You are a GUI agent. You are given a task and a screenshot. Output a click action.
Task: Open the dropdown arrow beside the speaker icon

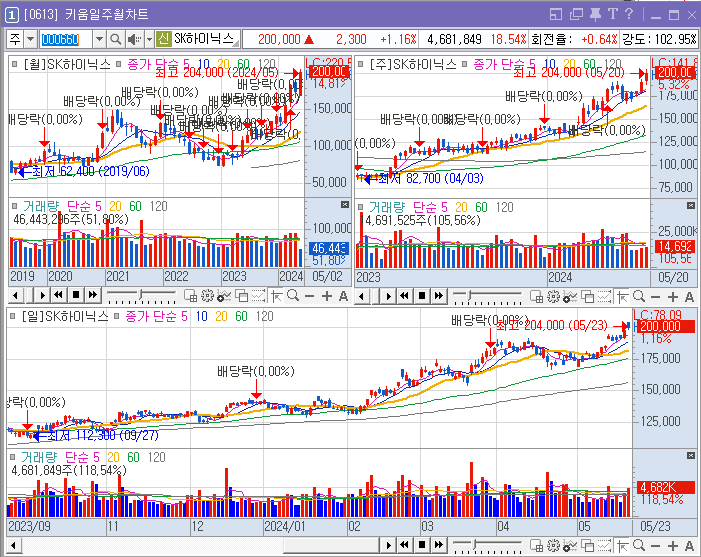[149, 39]
